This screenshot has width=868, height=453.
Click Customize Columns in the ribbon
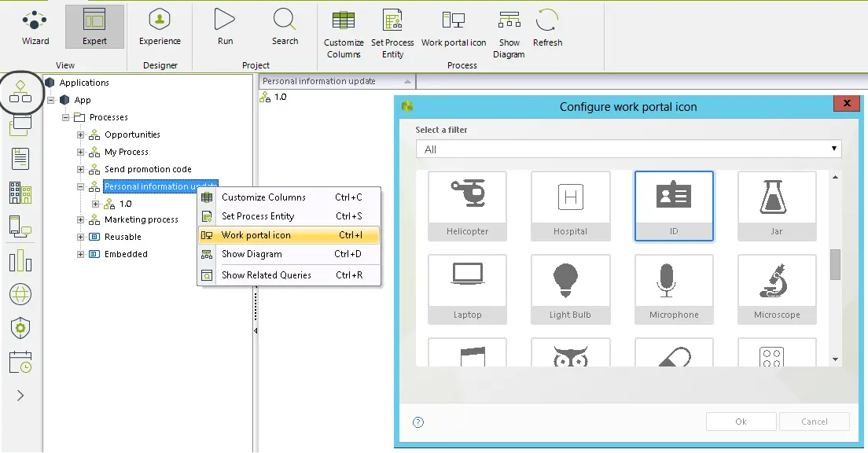pyautogui.click(x=344, y=33)
